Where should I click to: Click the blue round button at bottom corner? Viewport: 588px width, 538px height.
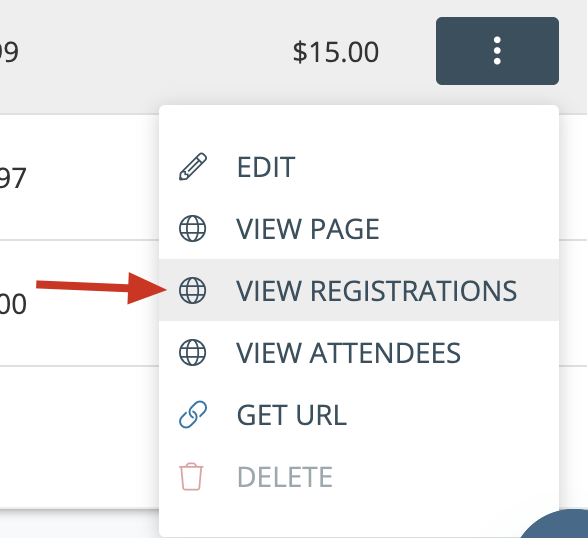pyautogui.click(x=555, y=524)
